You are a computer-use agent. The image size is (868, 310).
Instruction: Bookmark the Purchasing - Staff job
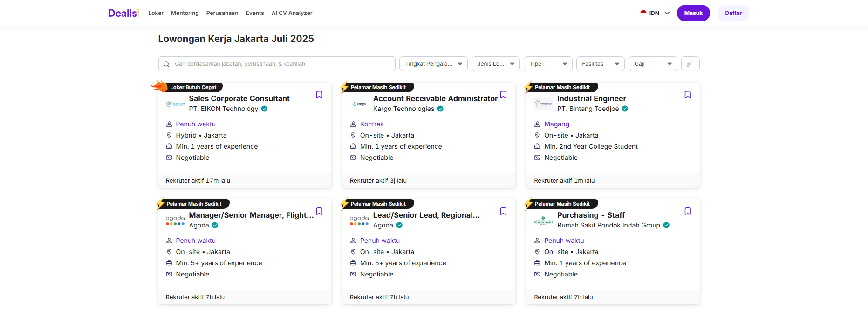point(688,211)
